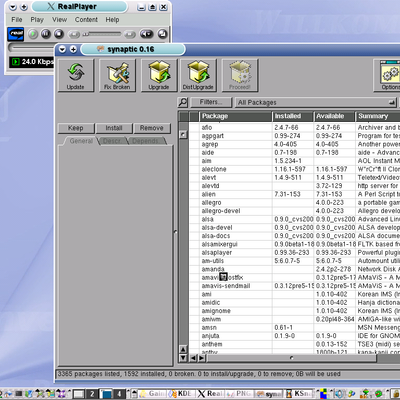
Task: Click the Filters... button
Action: click(x=211, y=102)
